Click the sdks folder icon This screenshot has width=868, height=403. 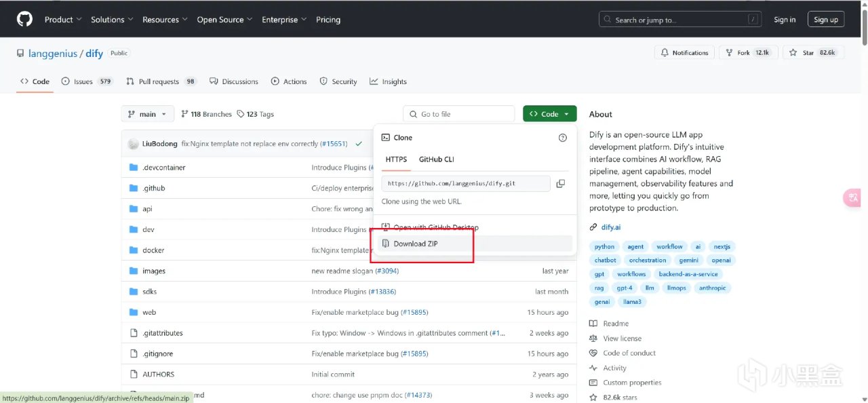[134, 292]
